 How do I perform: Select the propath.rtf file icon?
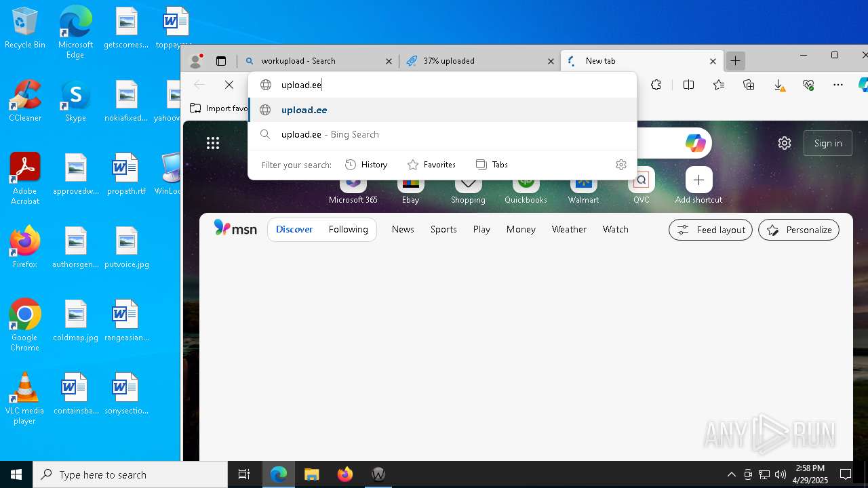tap(126, 175)
